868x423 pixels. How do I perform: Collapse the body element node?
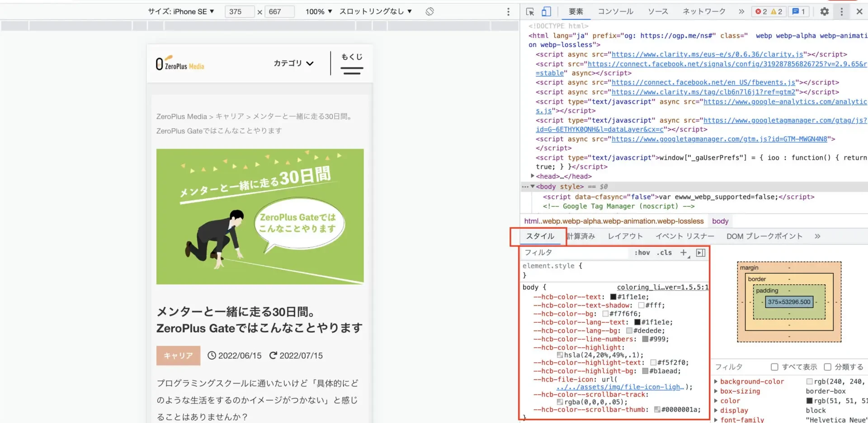pyautogui.click(x=533, y=187)
